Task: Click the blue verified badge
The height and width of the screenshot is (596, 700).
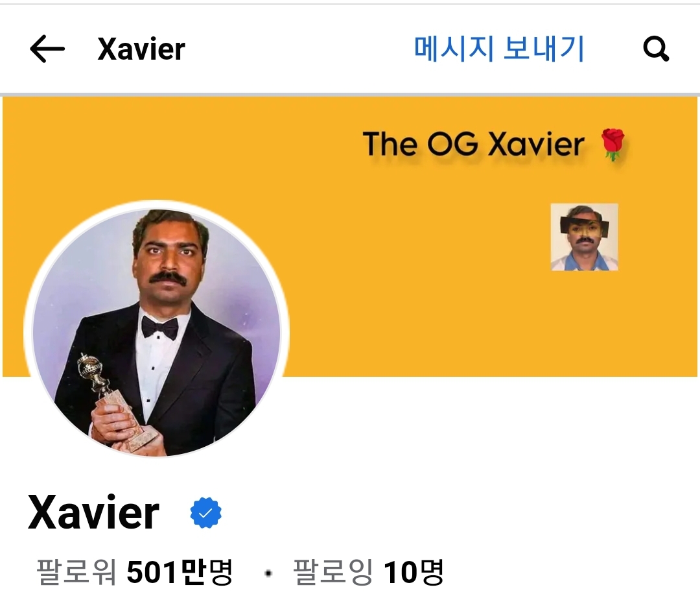Action: pos(205,513)
